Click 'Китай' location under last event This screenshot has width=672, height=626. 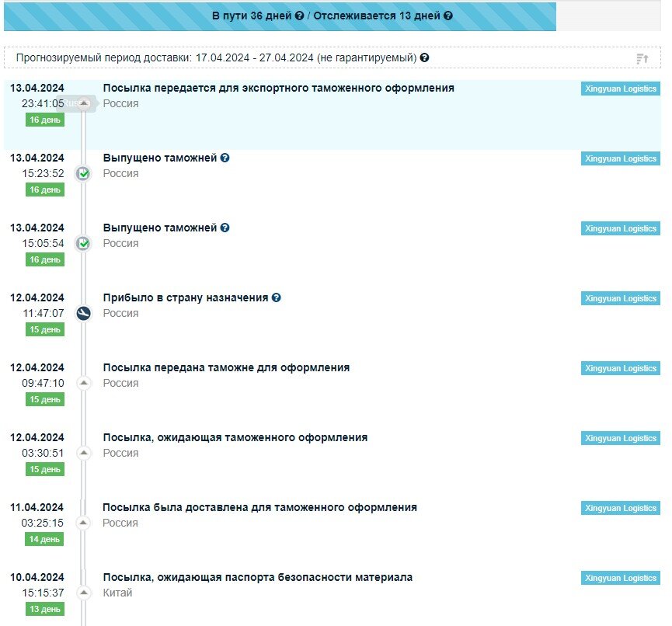point(117,593)
